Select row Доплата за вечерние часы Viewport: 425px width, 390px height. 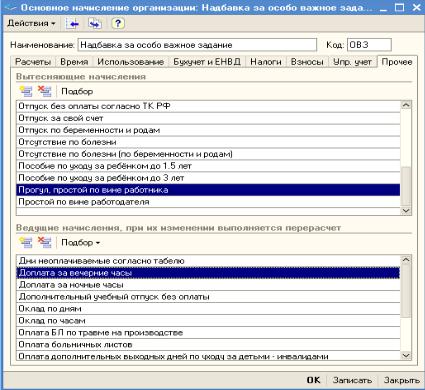click(208, 273)
